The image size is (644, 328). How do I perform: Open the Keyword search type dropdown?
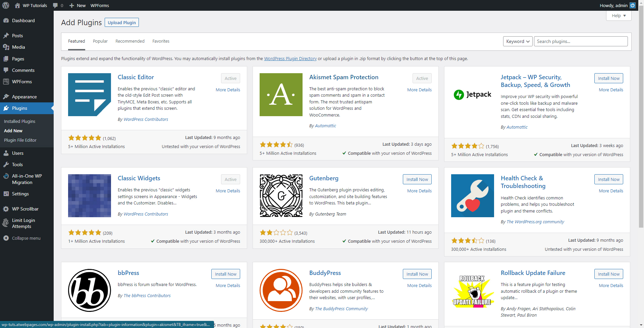click(518, 41)
